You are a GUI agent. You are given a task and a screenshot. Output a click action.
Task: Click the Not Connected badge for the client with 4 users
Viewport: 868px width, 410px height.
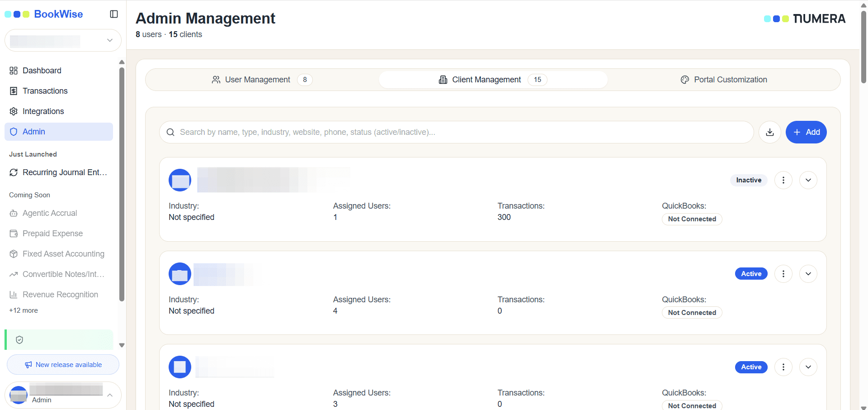pyautogui.click(x=692, y=313)
